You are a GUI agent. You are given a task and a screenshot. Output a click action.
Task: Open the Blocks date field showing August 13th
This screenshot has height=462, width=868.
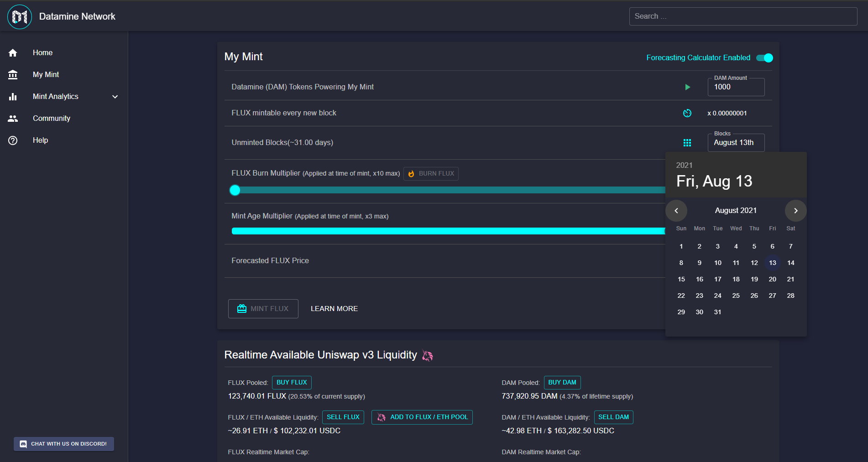coord(736,143)
